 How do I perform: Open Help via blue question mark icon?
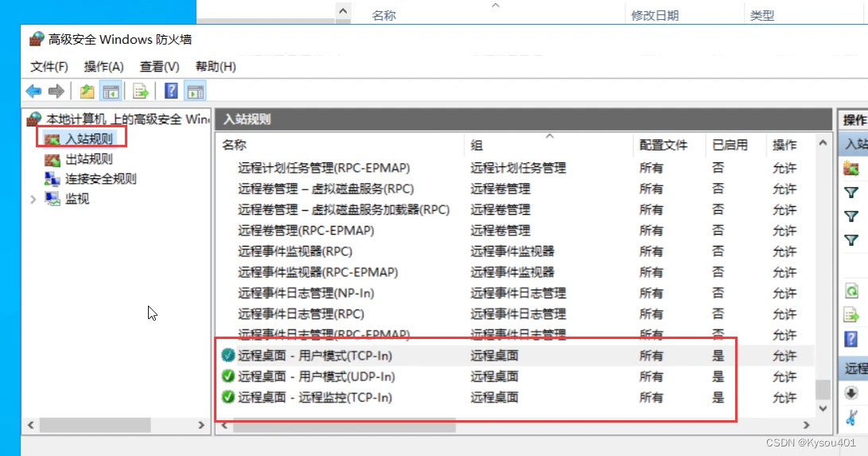(x=172, y=91)
